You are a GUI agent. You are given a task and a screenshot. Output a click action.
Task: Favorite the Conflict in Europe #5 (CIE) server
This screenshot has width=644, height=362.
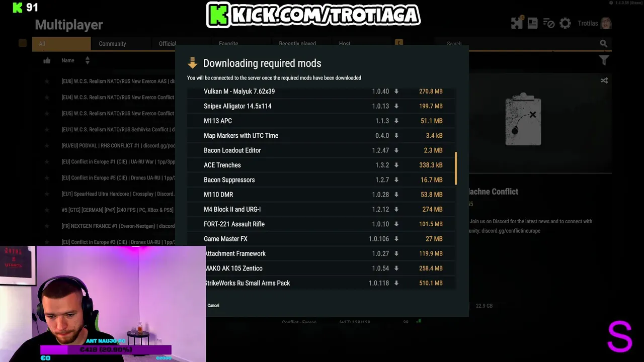tap(47, 178)
